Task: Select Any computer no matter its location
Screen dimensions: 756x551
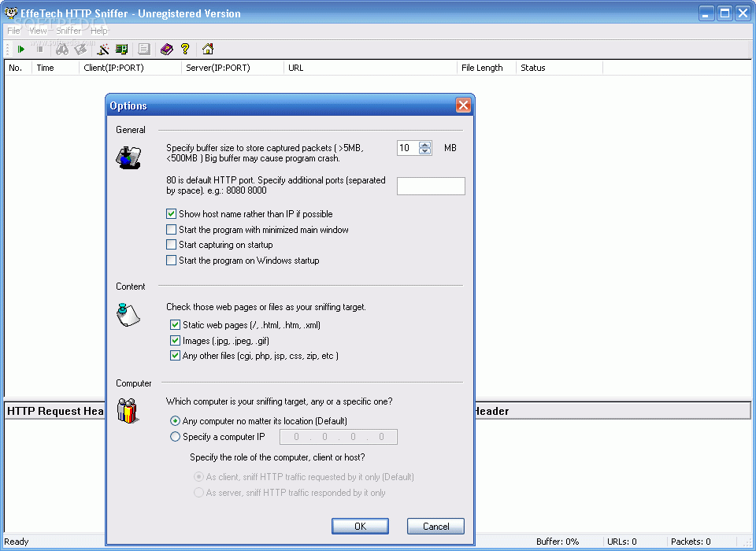Action: click(x=175, y=421)
